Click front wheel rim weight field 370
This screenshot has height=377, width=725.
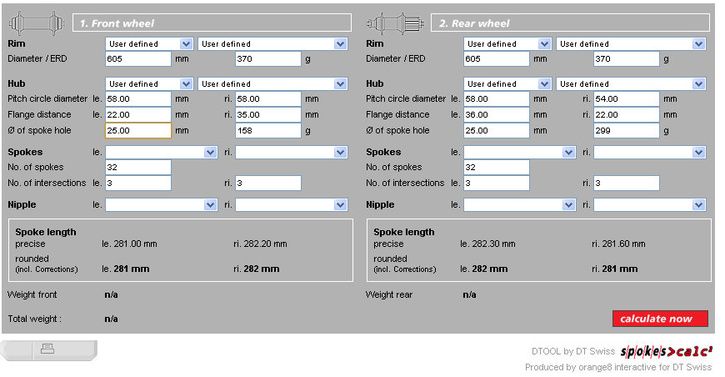click(268, 59)
